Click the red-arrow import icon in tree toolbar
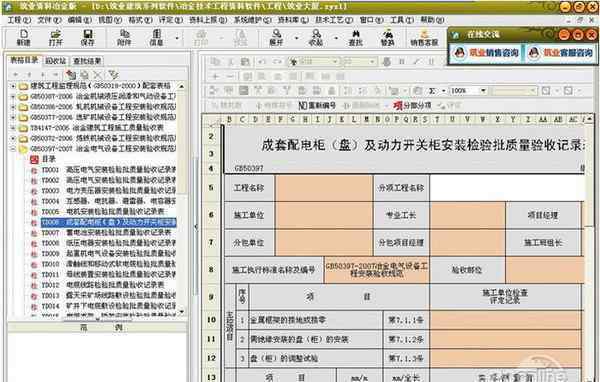The image size is (600, 382). [70, 74]
